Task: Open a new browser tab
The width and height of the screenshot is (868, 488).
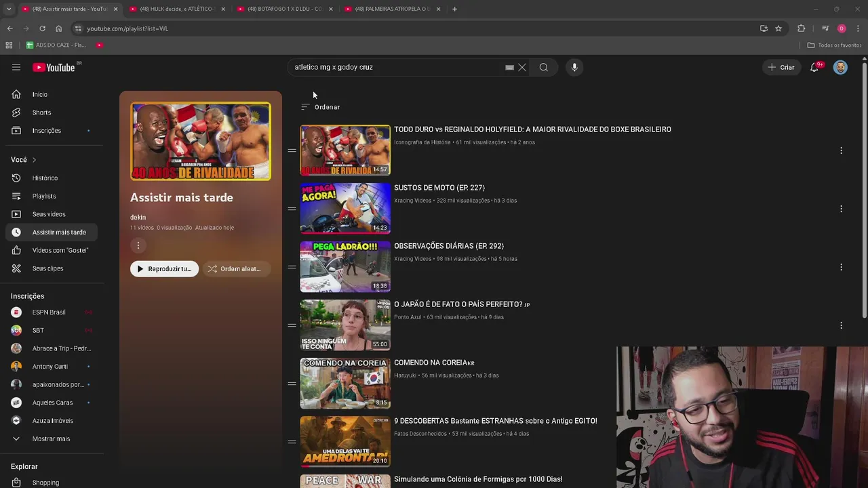Action: tap(454, 9)
